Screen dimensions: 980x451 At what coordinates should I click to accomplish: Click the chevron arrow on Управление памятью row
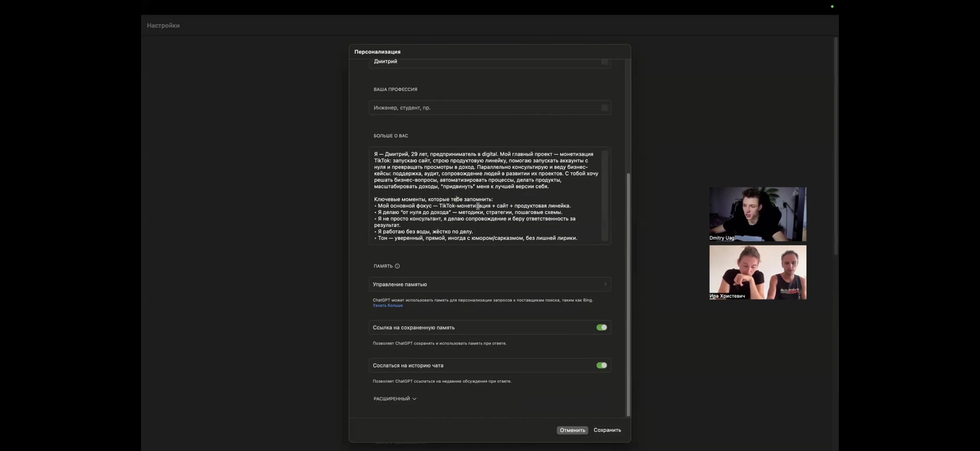(605, 285)
